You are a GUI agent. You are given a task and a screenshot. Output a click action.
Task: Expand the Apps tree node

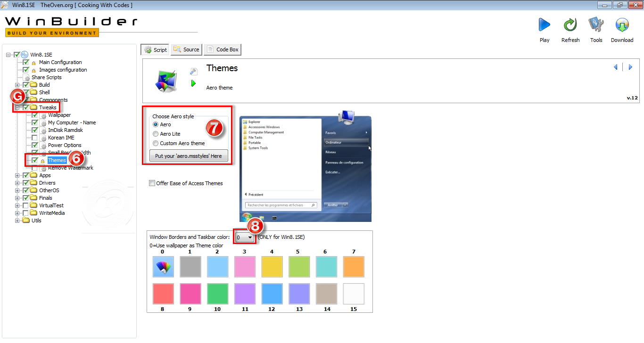coord(17,175)
